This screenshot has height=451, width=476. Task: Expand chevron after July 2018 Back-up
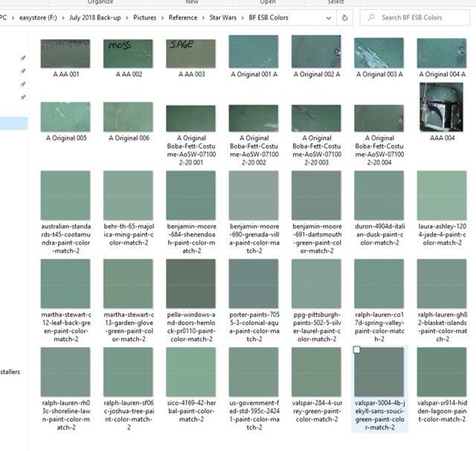tap(127, 18)
